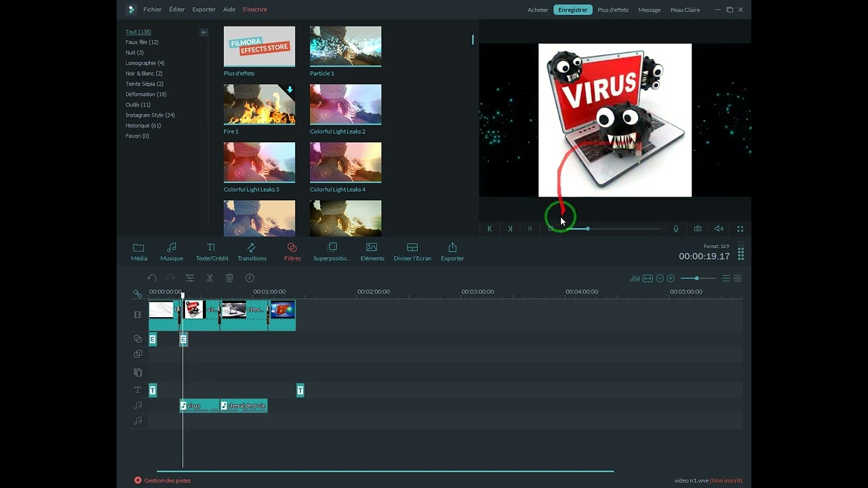The width and height of the screenshot is (868, 488).
Task: Click the Enregistrer button
Action: 573,9
